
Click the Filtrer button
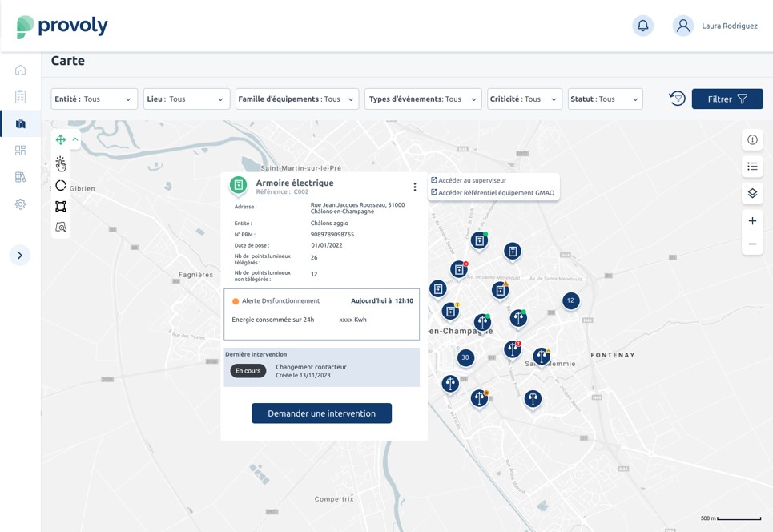click(x=727, y=99)
